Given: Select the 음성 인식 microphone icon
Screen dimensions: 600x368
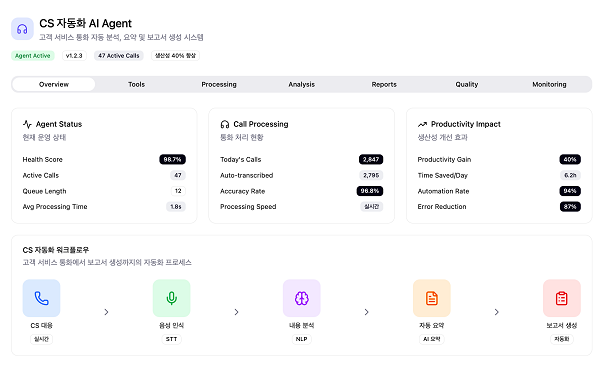Looking at the screenshot, I should point(171,298).
